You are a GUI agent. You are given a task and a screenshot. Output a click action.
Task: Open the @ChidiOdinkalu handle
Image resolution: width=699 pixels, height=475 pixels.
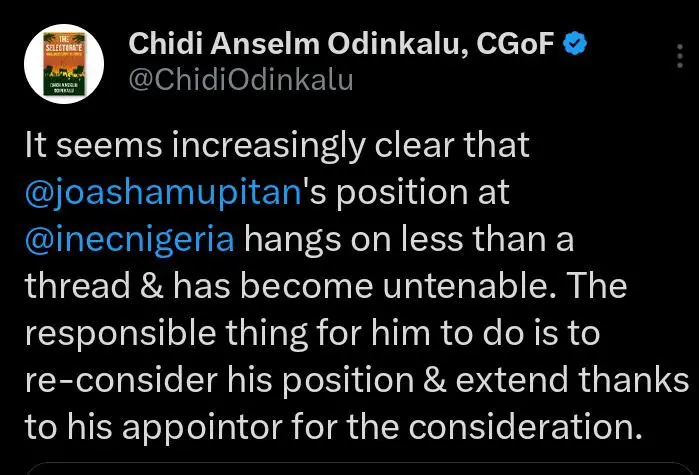tap(241, 78)
